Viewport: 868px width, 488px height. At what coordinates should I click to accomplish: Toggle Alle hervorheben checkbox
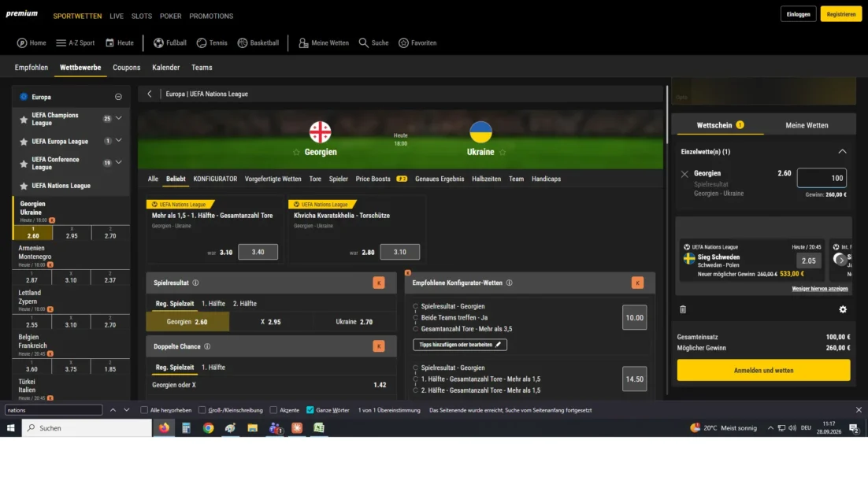pos(144,410)
